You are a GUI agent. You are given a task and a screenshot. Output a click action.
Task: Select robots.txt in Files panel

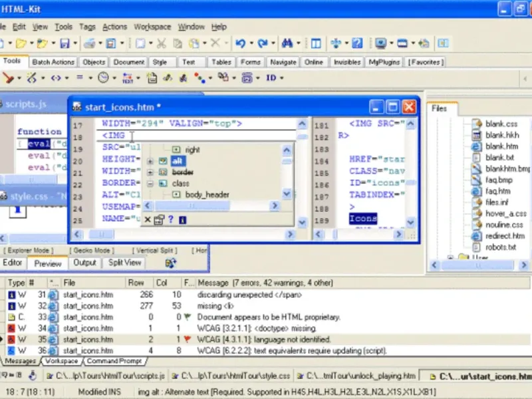[501, 247]
